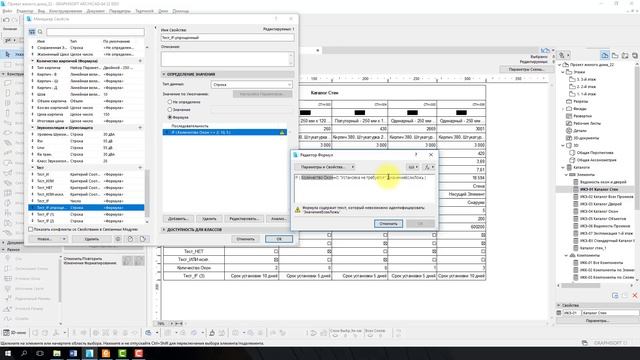Open Task View on the taskbar
The image size is (640, 360).
coord(40,353)
